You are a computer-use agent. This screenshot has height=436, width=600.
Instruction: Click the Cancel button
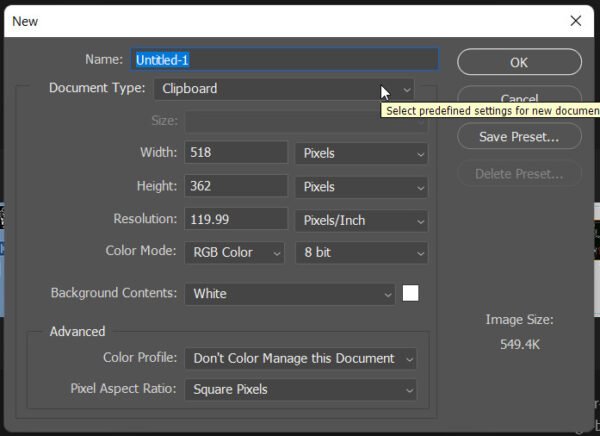coord(519,95)
